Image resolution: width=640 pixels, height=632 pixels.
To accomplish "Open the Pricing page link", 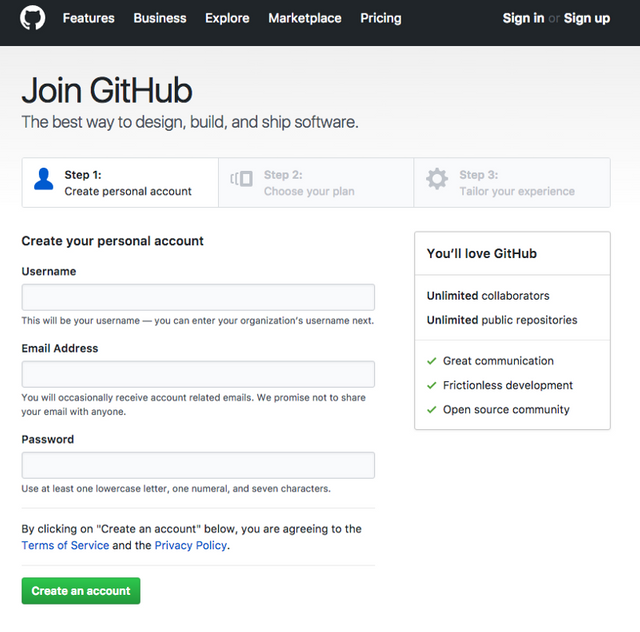I will click(381, 18).
